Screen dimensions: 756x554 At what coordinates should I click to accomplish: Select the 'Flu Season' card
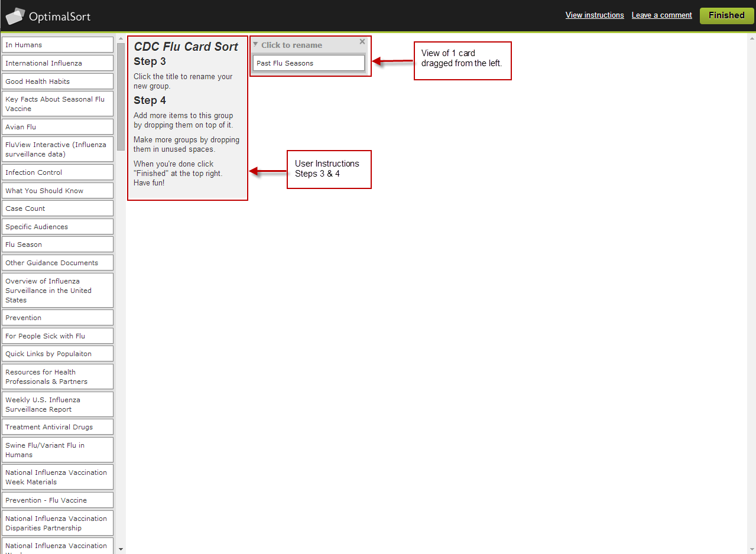coord(57,245)
